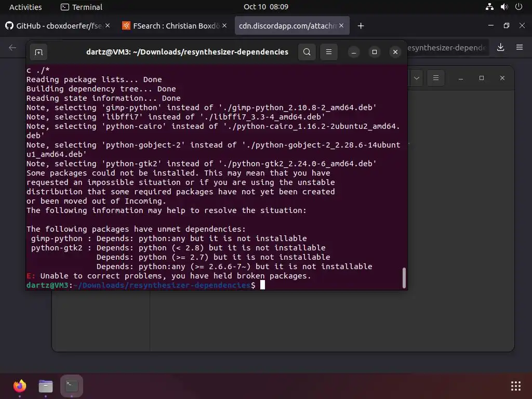The image size is (532, 399).
Task: Switch to GitHub cboxdoerfer tab
Action: (x=58, y=26)
